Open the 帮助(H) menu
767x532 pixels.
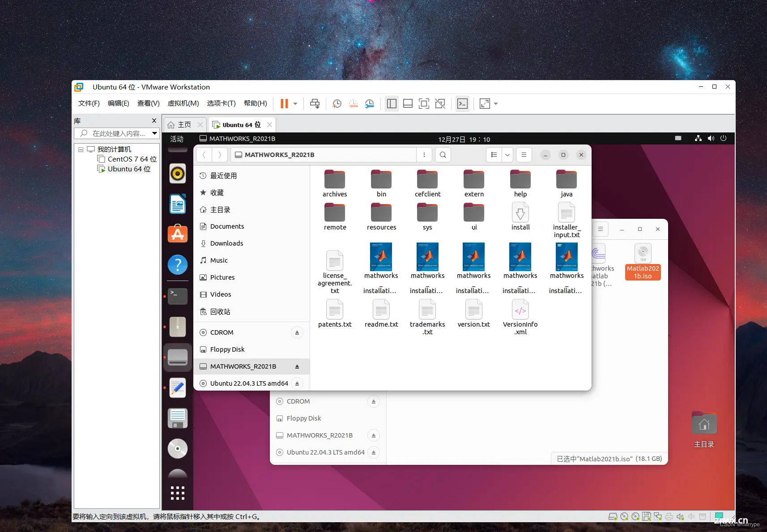pos(256,103)
